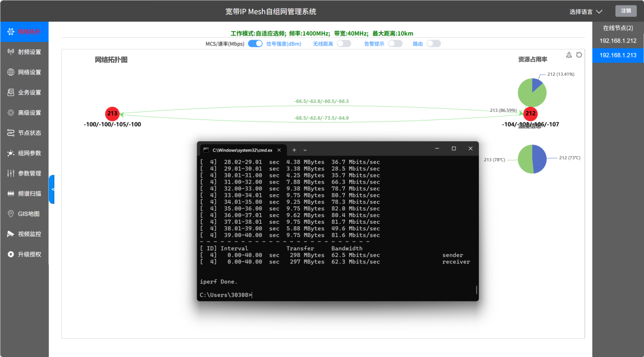Open new tab dropdown arrow in terminal
This screenshot has width=644, height=357.
tap(305, 150)
